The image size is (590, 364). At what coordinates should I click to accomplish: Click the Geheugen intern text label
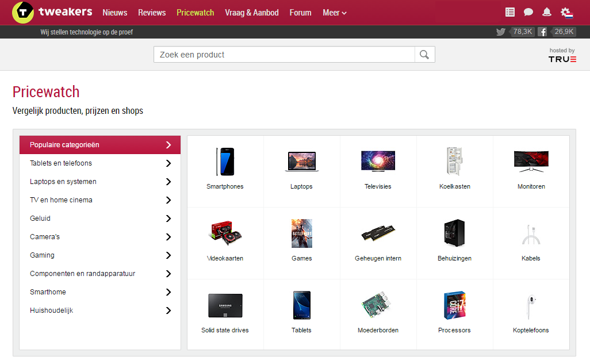pos(378,258)
